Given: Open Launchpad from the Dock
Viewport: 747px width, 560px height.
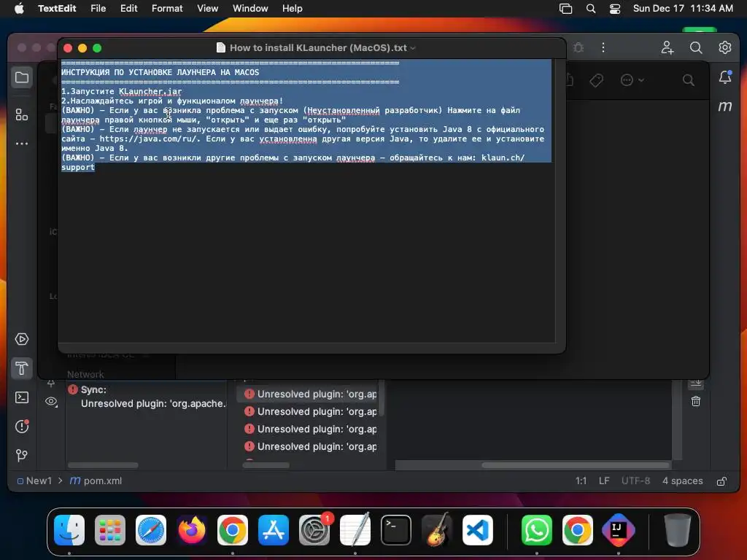Looking at the screenshot, I should click(x=110, y=530).
